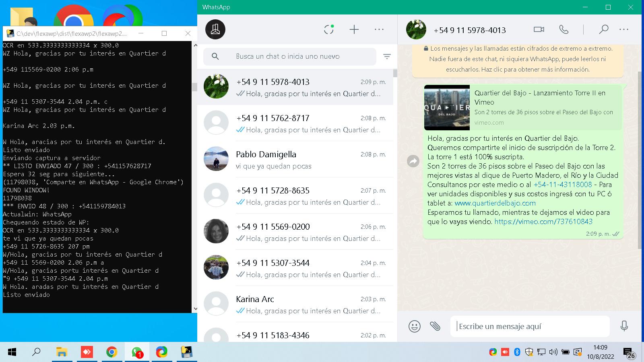Open the emoji picker
The height and width of the screenshot is (362, 644).
tap(414, 326)
